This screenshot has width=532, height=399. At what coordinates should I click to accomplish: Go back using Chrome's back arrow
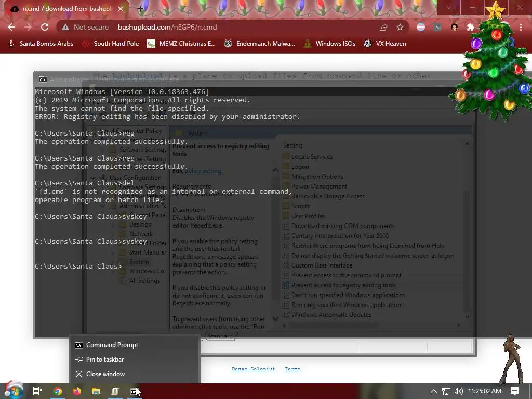click(x=11, y=27)
